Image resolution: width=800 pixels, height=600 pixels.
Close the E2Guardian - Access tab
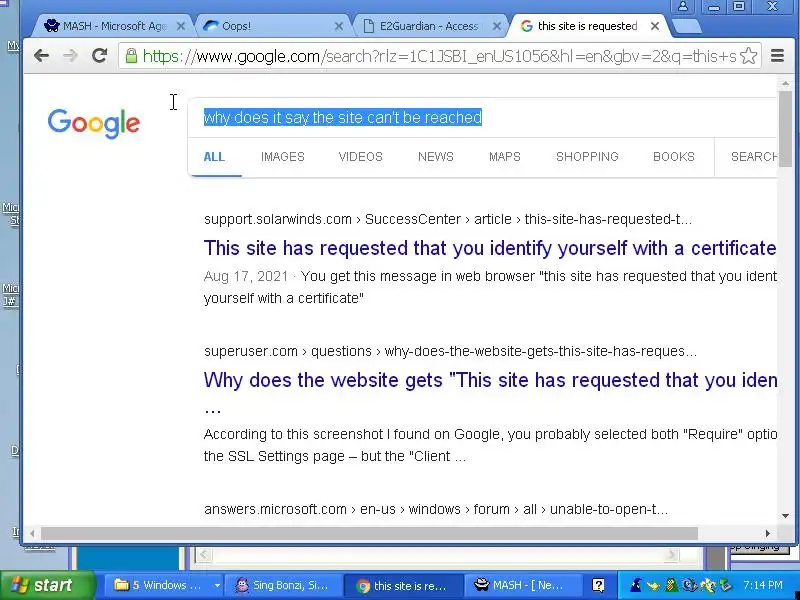pos(496,26)
